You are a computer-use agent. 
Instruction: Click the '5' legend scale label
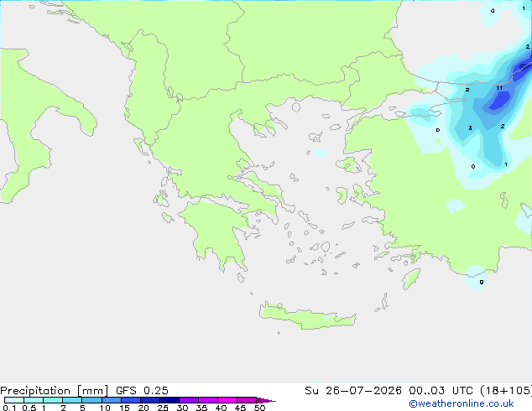[x=82, y=408]
